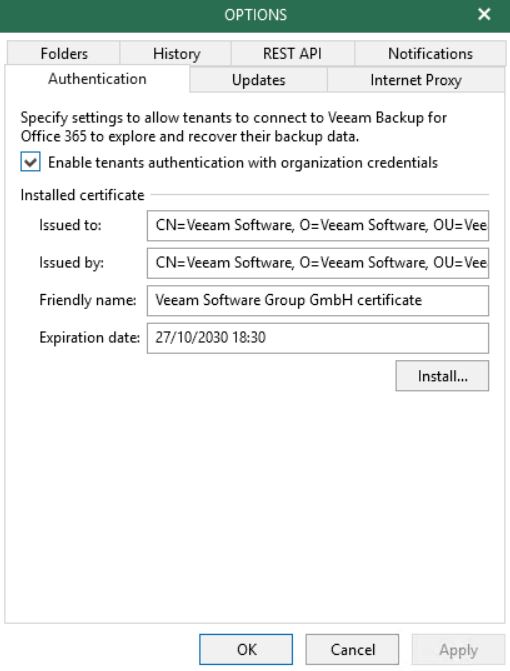Screen dimensions: 510x671
Task: Select the Authentication tab
Action: point(97,79)
